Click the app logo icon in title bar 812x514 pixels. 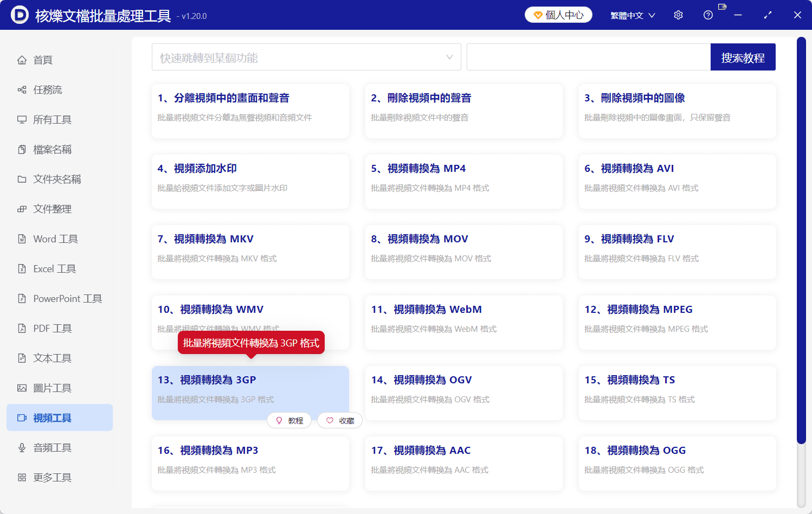[20, 15]
